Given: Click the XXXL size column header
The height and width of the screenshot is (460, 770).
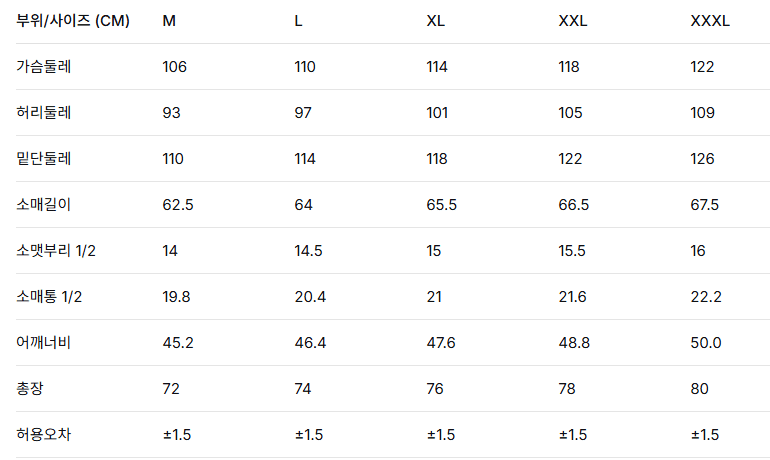Looking at the screenshot, I should pyautogui.click(x=710, y=21).
